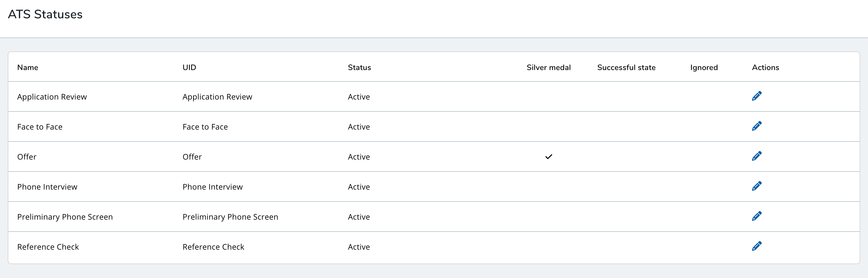Click the edit pencil for Face to Face
The height and width of the screenshot is (278, 868).
(756, 126)
